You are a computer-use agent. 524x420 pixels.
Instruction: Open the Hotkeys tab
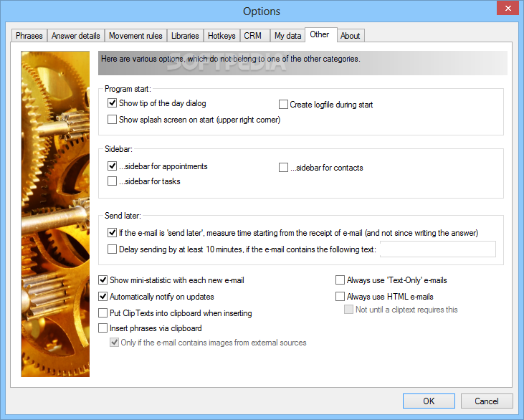coord(221,36)
